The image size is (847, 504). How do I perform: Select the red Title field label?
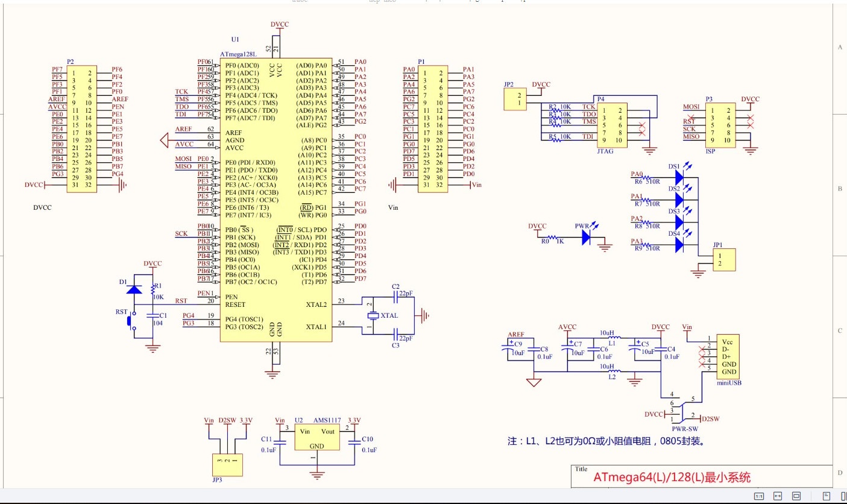(581, 469)
